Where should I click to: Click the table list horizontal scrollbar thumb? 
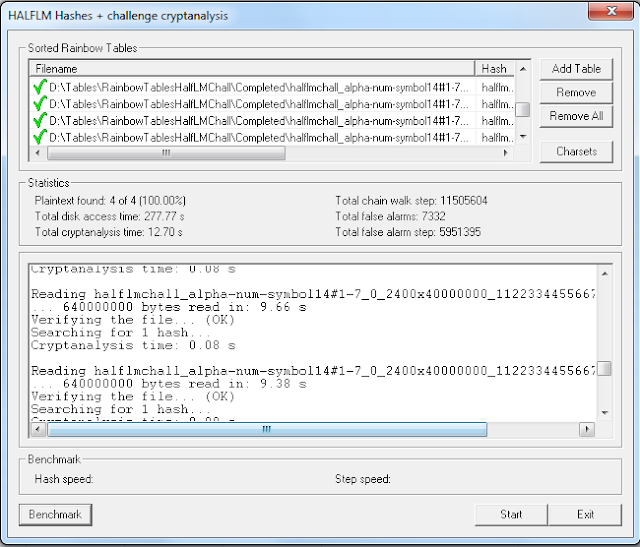166,153
